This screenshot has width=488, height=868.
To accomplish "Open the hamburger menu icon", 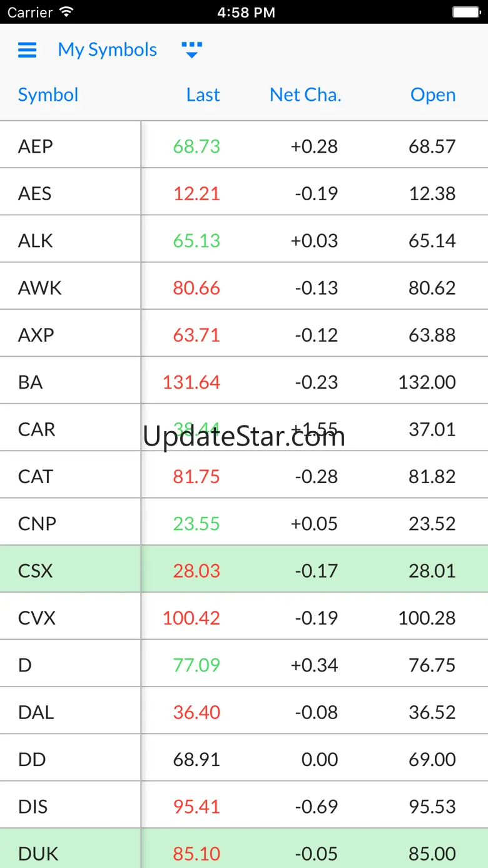I will (x=28, y=50).
